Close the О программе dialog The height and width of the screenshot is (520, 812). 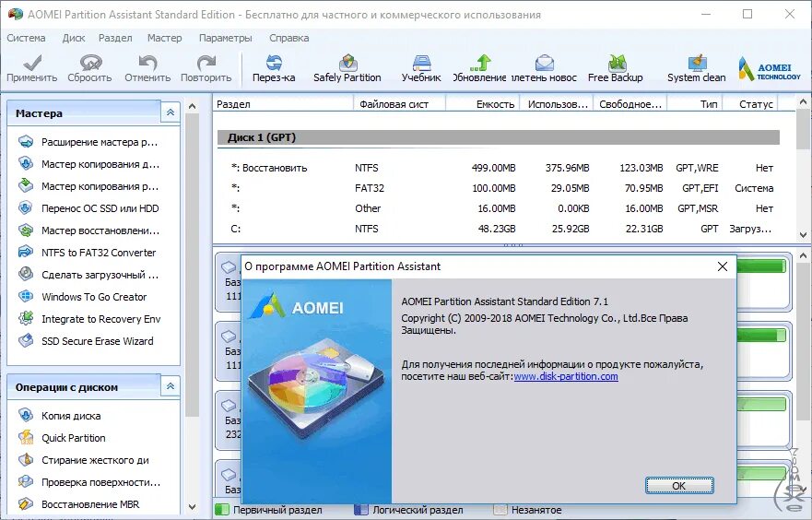click(x=723, y=266)
